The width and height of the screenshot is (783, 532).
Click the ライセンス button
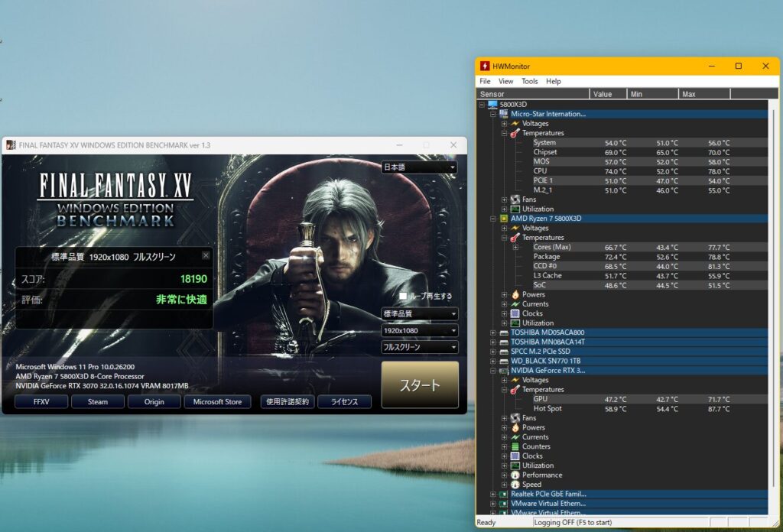(x=345, y=401)
